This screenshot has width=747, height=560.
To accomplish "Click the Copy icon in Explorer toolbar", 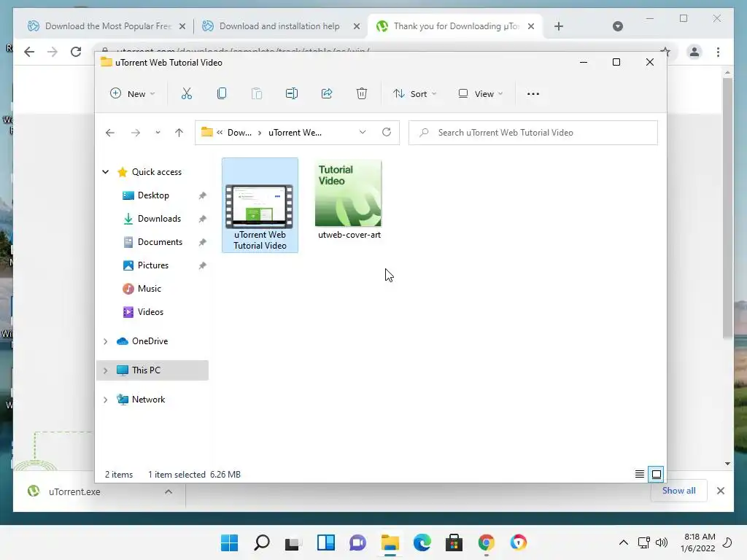I will click(222, 94).
